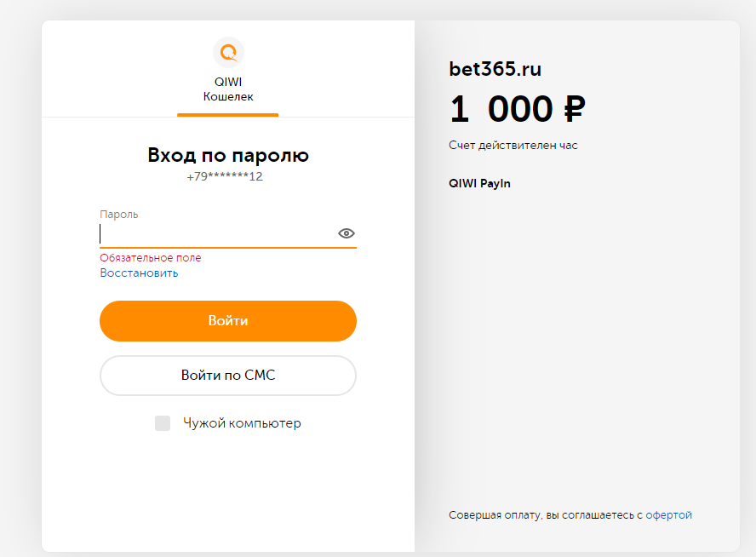Click the Пароль field label
The height and width of the screenshot is (557, 756).
tap(119, 214)
